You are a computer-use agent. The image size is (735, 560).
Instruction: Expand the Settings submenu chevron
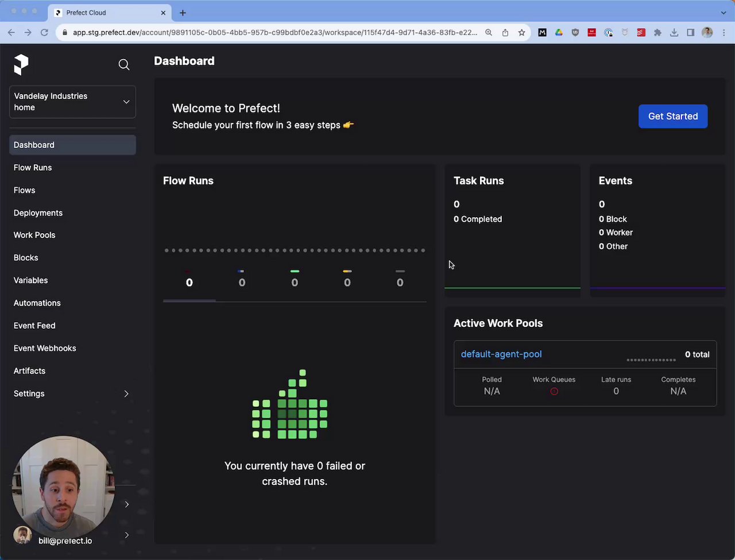coord(126,394)
